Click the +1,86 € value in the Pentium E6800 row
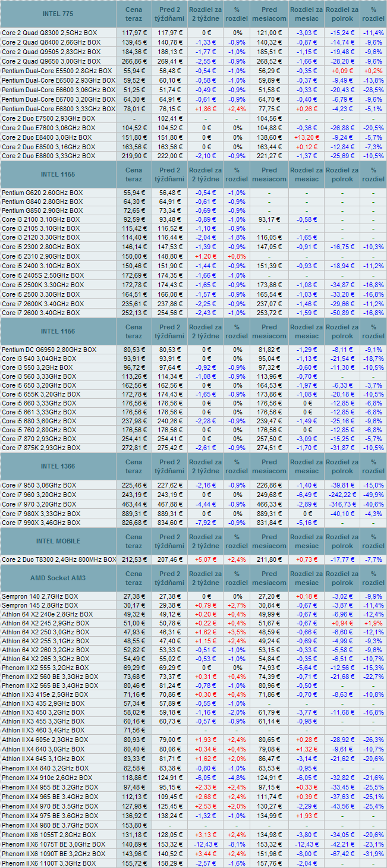The height and width of the screenshot is (868, 387). click(206, 109)
